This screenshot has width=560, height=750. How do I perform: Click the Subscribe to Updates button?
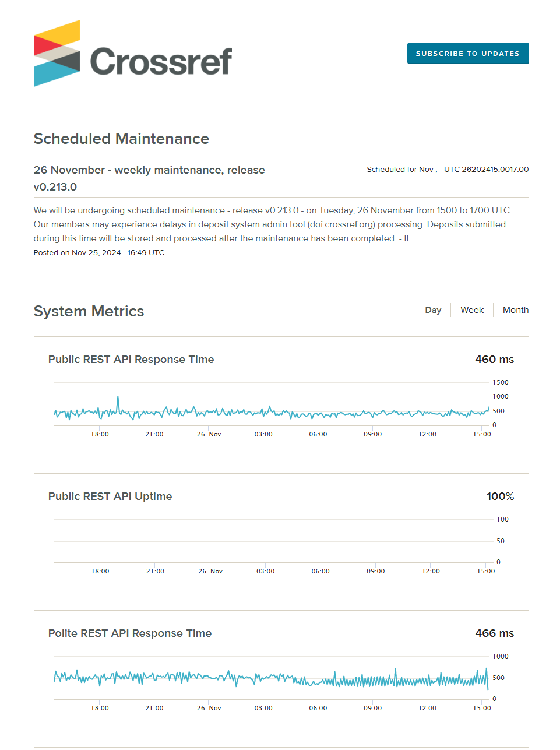coord(467,54)
